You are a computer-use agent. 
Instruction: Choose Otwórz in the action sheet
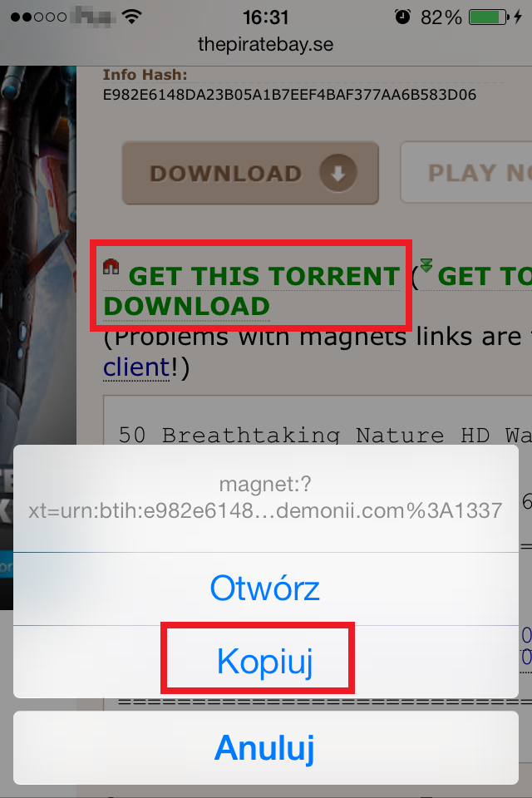point(266,589)
